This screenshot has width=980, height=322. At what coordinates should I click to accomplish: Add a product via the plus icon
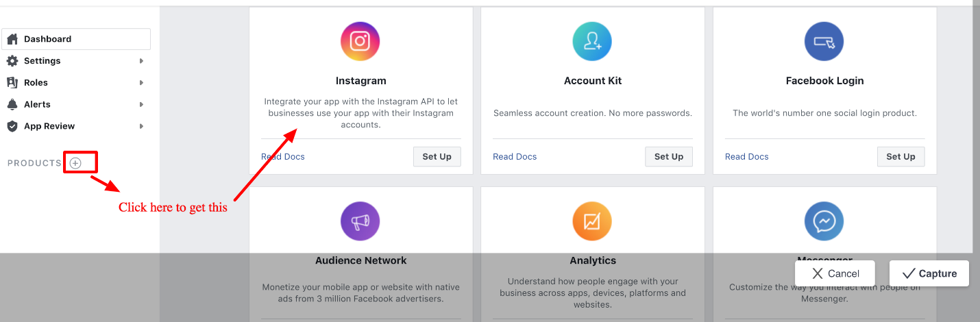(75, 163)
